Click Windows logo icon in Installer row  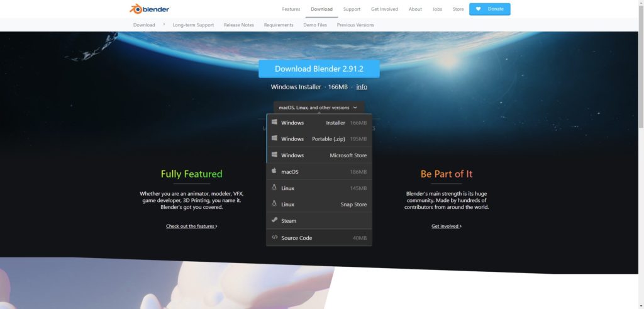click(274, 122)
